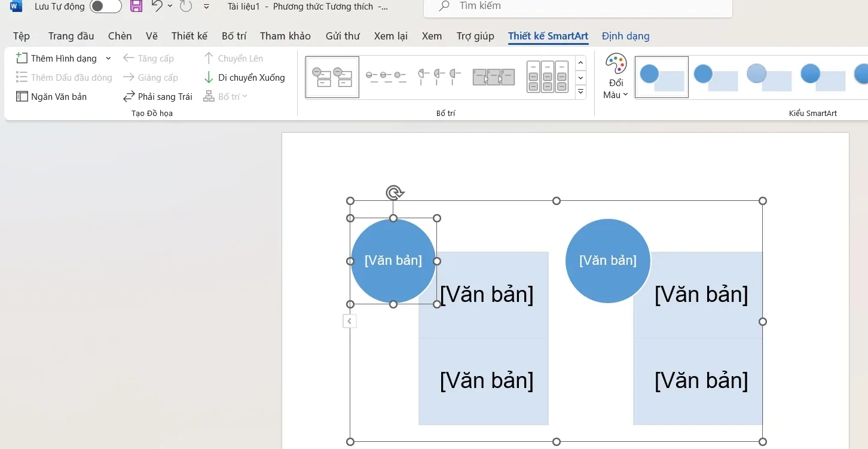
Task: Click the Redo circular arrow icon
Action: 186,7
